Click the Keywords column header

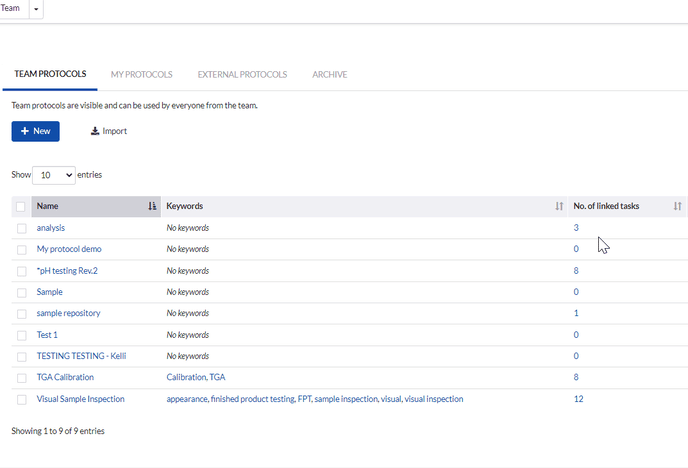[364, 206]
